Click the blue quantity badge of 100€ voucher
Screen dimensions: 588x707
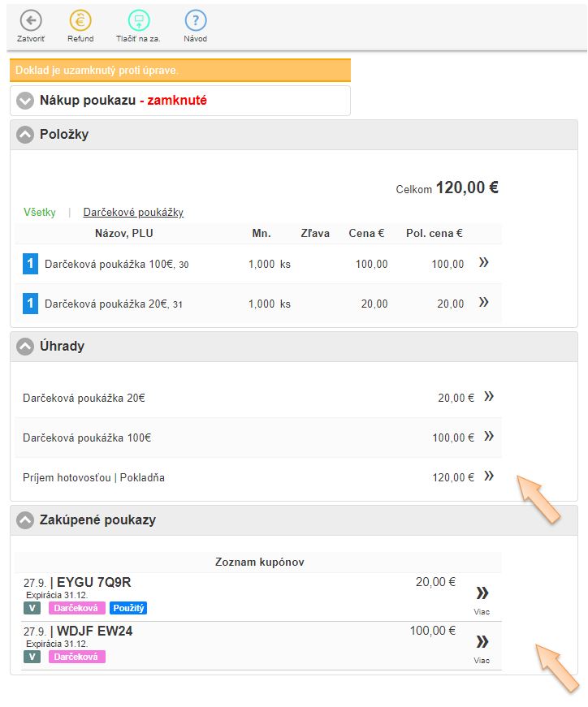coord(31,264)
